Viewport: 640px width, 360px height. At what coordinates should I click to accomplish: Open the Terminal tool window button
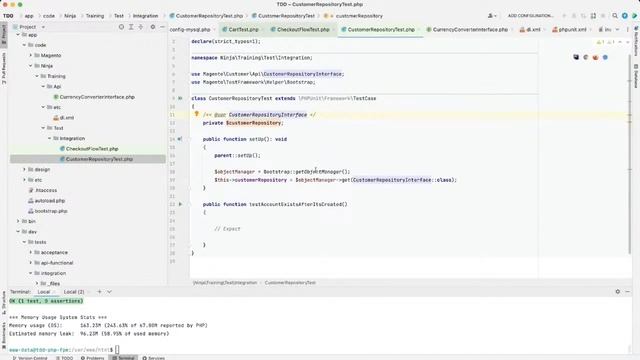(123, 358)
